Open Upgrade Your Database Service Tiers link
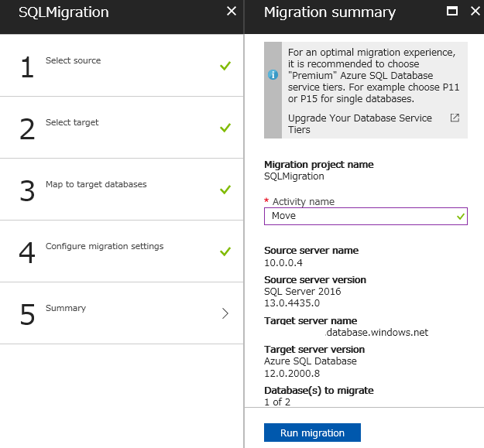This screenshot has width=484, height=448. 359,124
